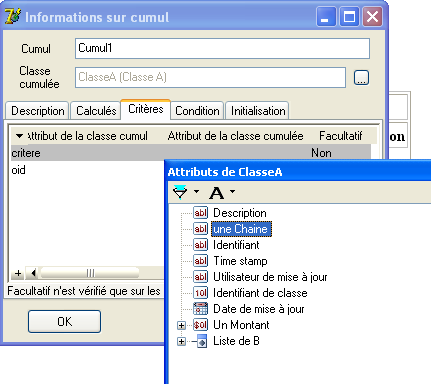Select the Liste de B attribute

point(236,341)
